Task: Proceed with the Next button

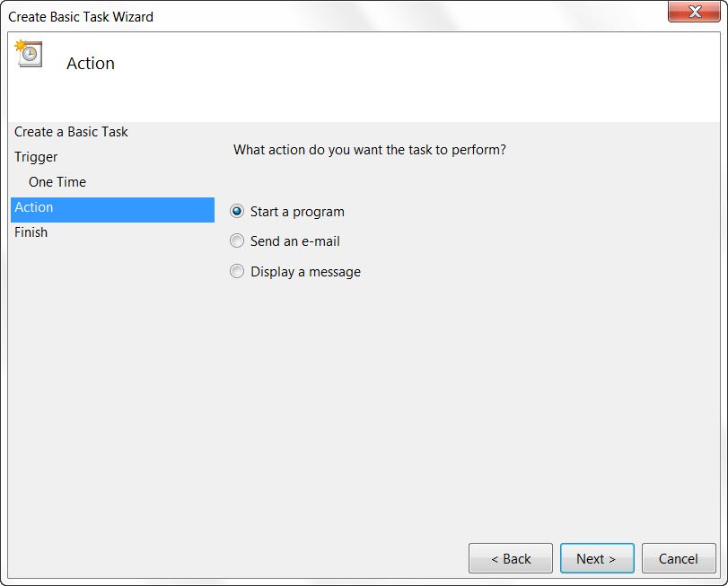Action: point(596,558)
